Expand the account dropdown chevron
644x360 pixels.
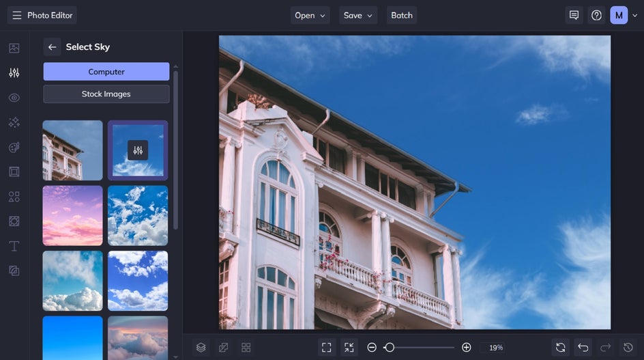[635, 16]
